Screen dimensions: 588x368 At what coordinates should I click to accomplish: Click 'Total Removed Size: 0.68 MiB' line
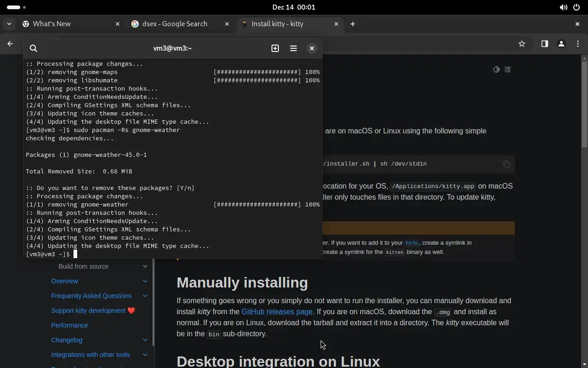(79, 171)
